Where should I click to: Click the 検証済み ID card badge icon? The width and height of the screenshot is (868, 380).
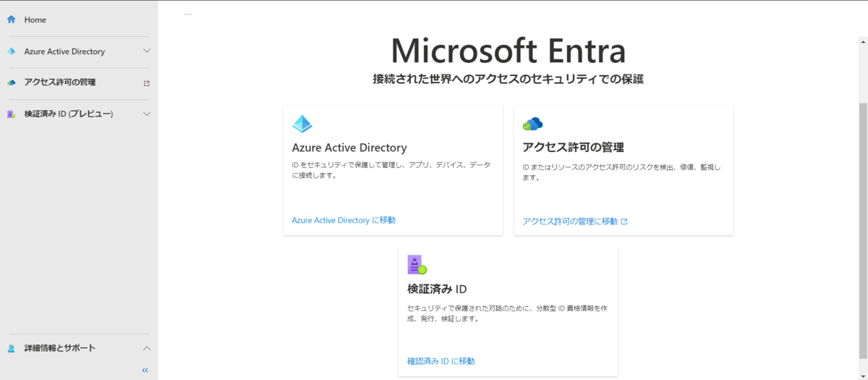tap(417, 265)
